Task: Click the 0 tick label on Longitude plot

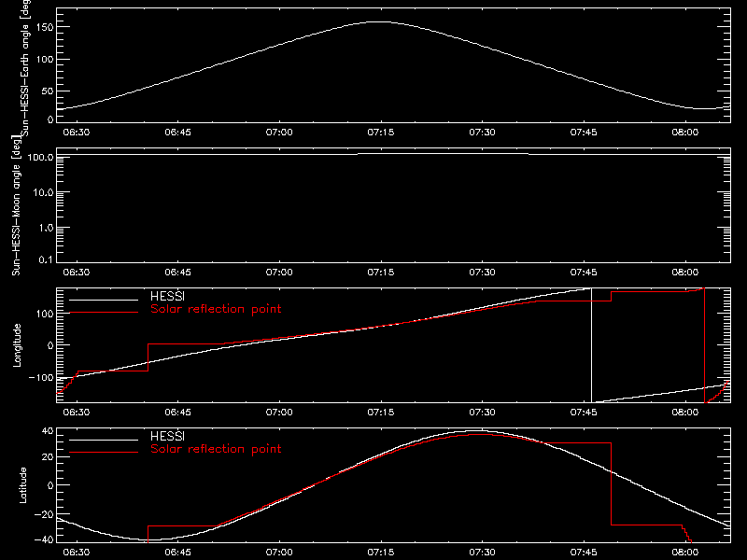Action: [x=51, y=345]
